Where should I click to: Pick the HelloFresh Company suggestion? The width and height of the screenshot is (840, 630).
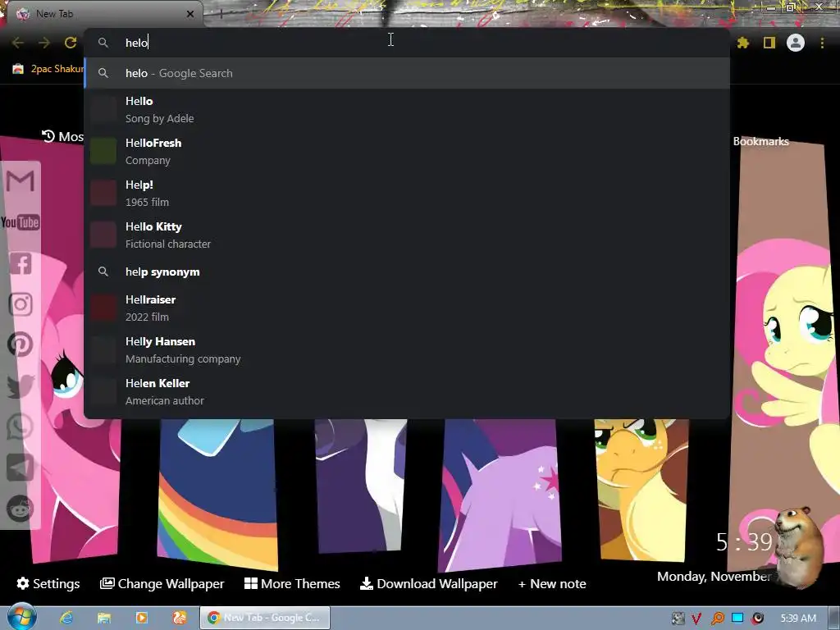407,152
